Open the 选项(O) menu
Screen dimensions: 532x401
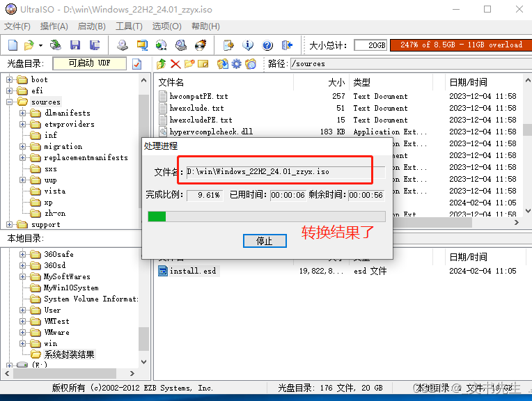[166, 26]
